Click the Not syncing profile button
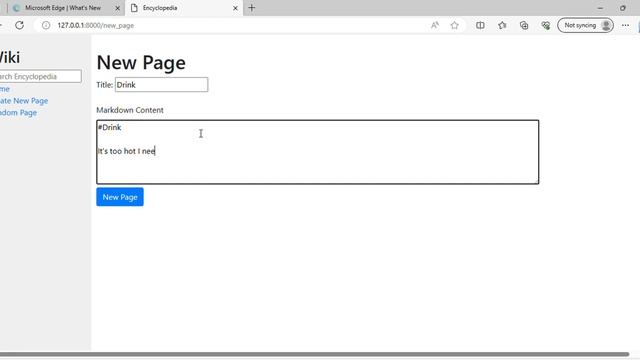This screenshot has height=360, width=640. (585, 25)
